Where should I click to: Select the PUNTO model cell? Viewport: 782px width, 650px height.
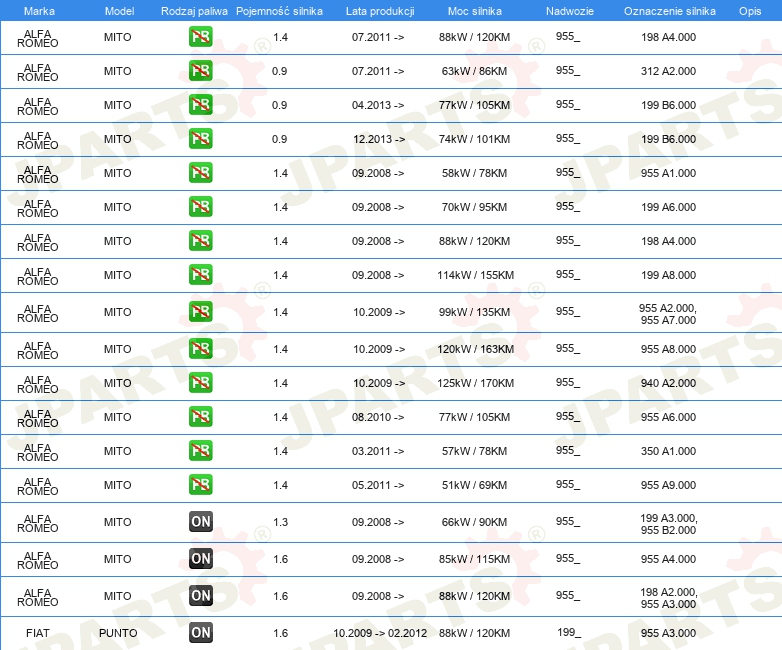(118, 633)
